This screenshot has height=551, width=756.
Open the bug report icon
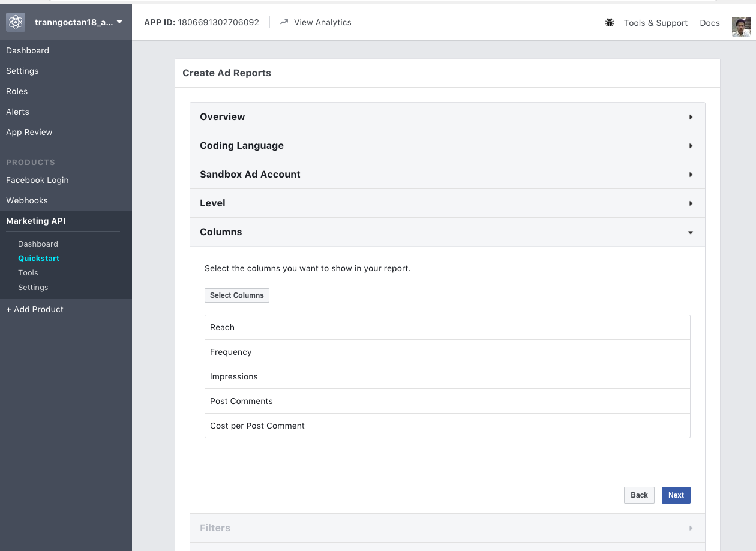point(610,23)
